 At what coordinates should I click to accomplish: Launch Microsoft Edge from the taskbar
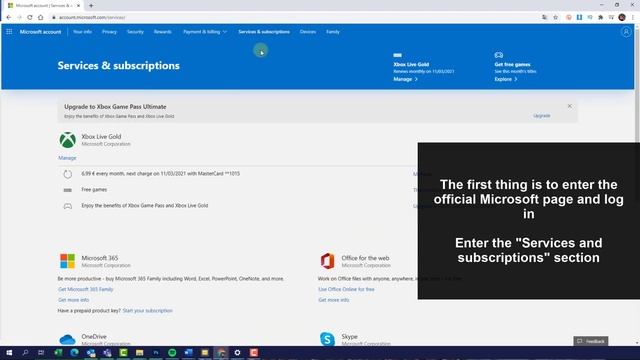point(74,353)
